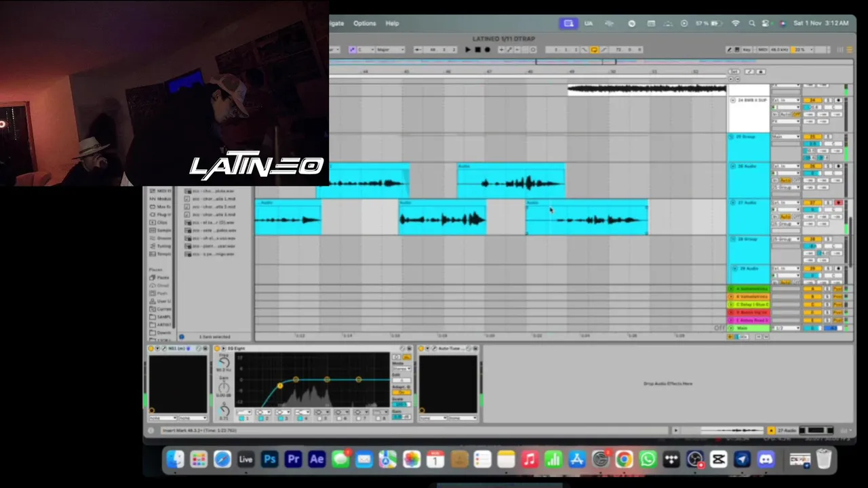
Task: Deactivate track 24 with its activator button
Action: tap(812, 100)
